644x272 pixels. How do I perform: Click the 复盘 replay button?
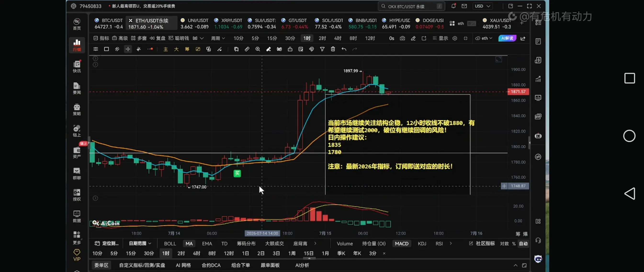click(x=158, y=38)
